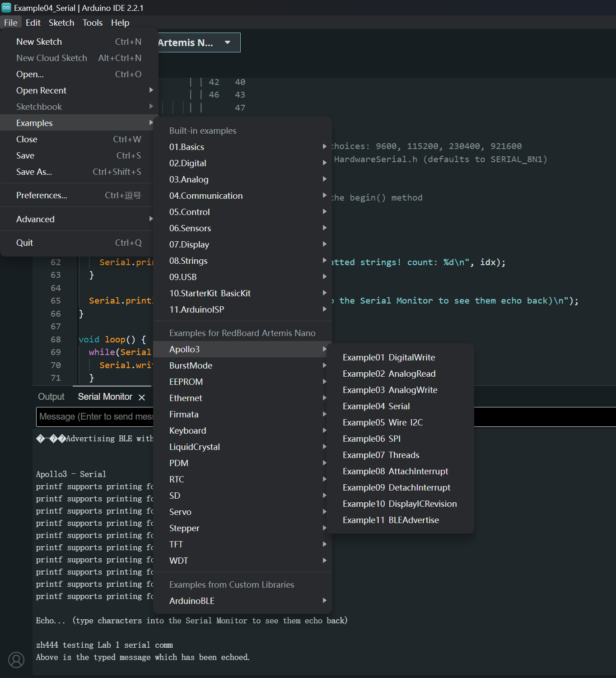Open the Tools menu

point(93,23)
